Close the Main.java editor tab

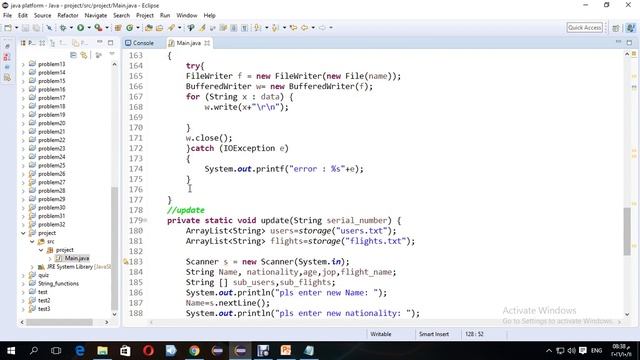click(207, 43)
